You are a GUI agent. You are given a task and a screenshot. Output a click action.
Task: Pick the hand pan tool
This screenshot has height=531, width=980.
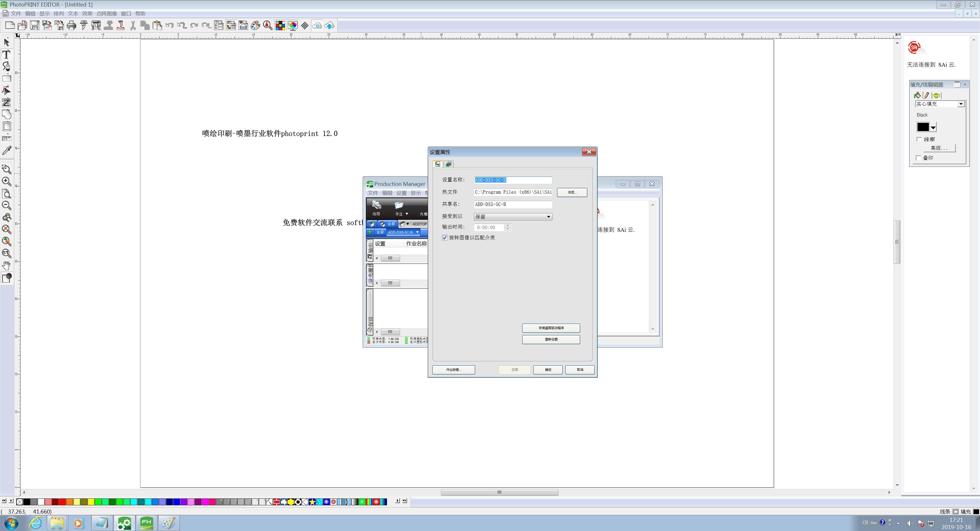click(x=7, y=265)
